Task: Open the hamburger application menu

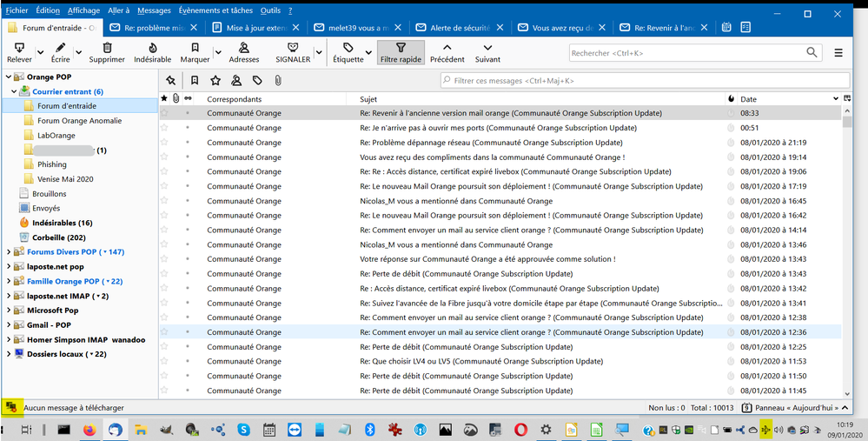Action: 838,53
